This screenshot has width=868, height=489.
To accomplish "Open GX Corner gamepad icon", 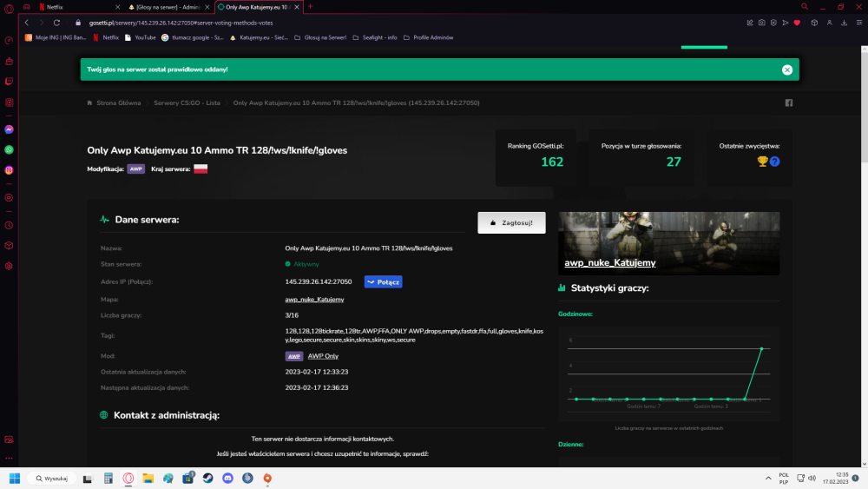I will 27,7.
